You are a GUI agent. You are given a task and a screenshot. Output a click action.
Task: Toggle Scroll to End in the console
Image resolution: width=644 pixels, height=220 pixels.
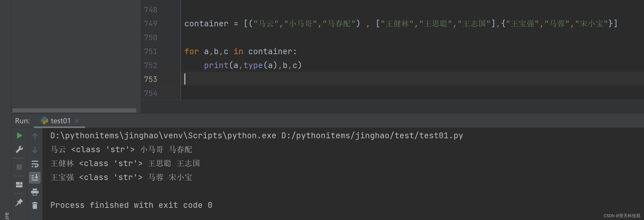(35, 178)
